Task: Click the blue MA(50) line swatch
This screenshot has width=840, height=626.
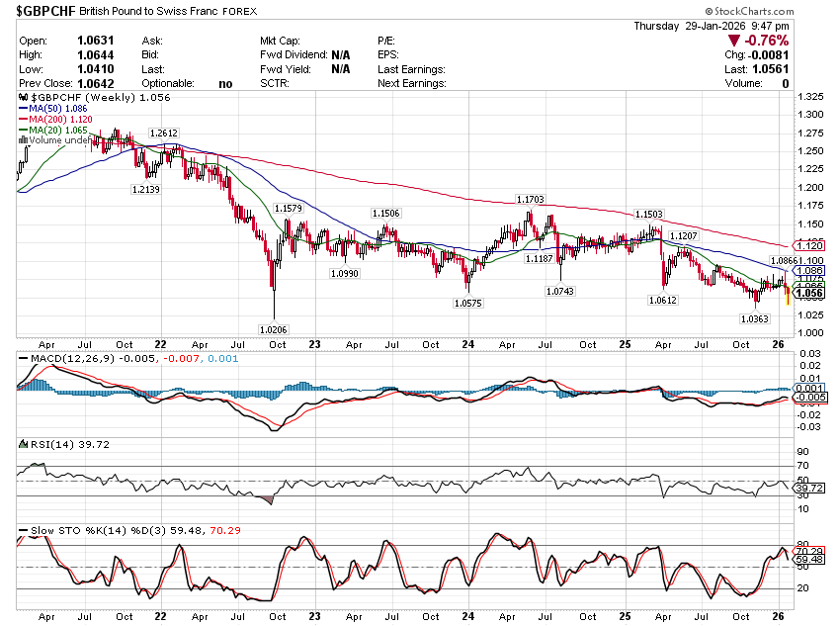Action: click(x=24, y=109)
